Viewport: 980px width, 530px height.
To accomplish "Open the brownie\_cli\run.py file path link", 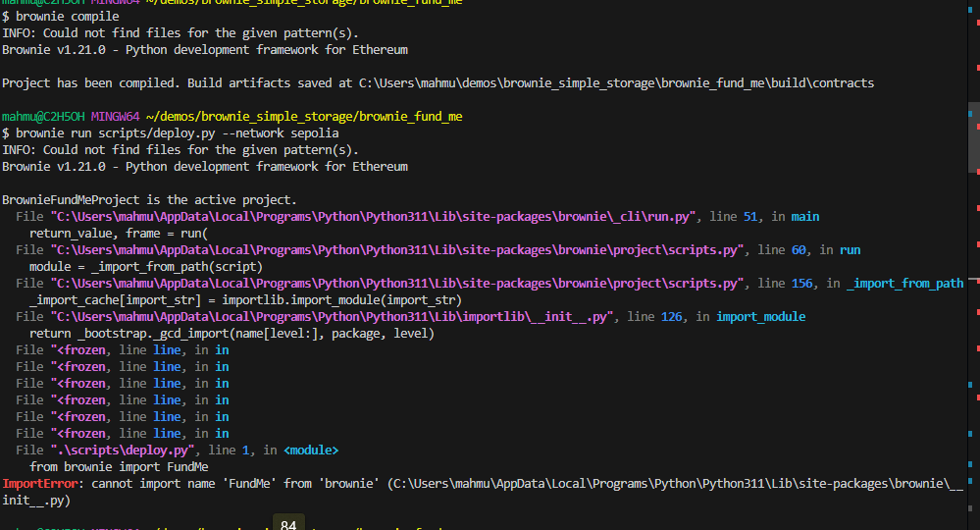I will point(373,217).
